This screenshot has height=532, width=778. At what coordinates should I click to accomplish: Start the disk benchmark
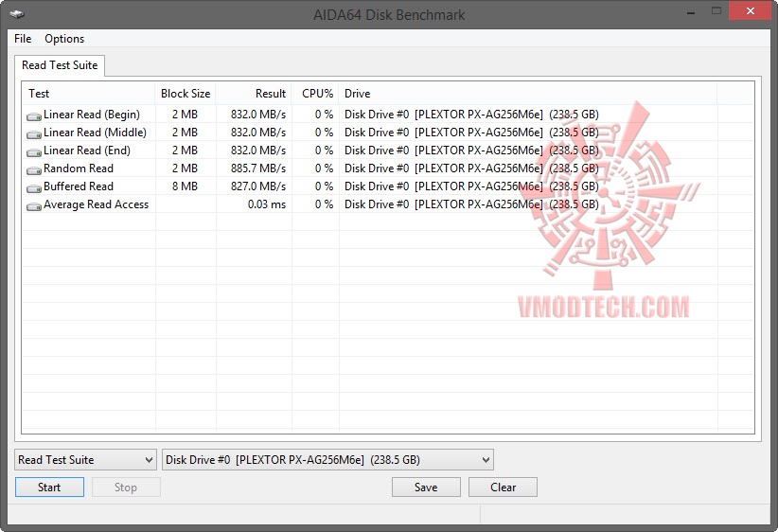[49, 488]
